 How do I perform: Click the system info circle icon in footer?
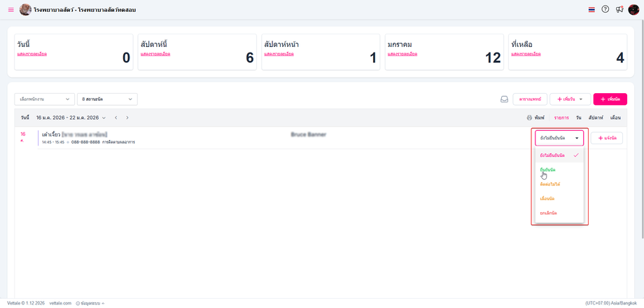click(x=78, y=304)
